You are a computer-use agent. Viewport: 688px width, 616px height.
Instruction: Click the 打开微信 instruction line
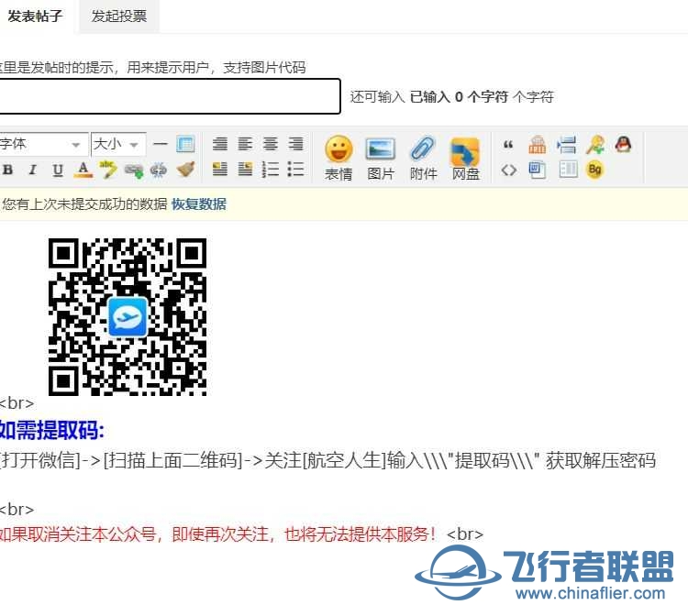coord(327,460)
